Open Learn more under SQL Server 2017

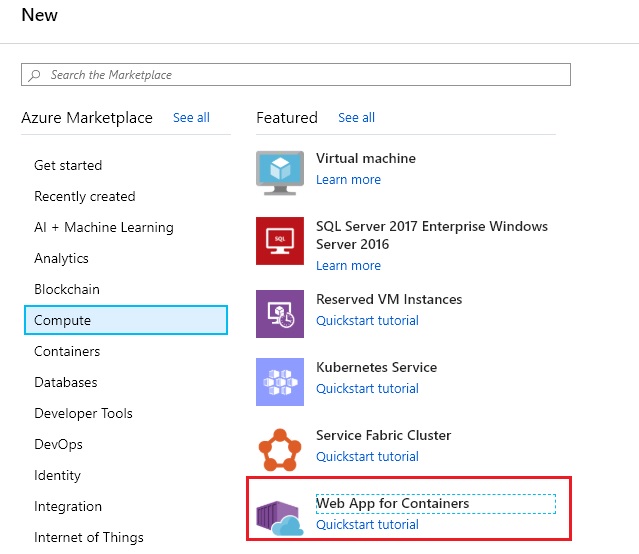348,266
